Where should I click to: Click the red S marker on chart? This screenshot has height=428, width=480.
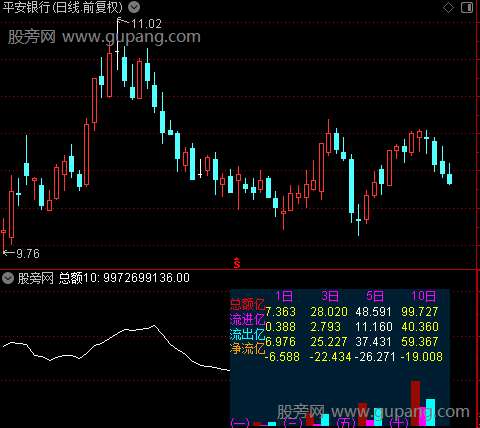tap(237, 263)
